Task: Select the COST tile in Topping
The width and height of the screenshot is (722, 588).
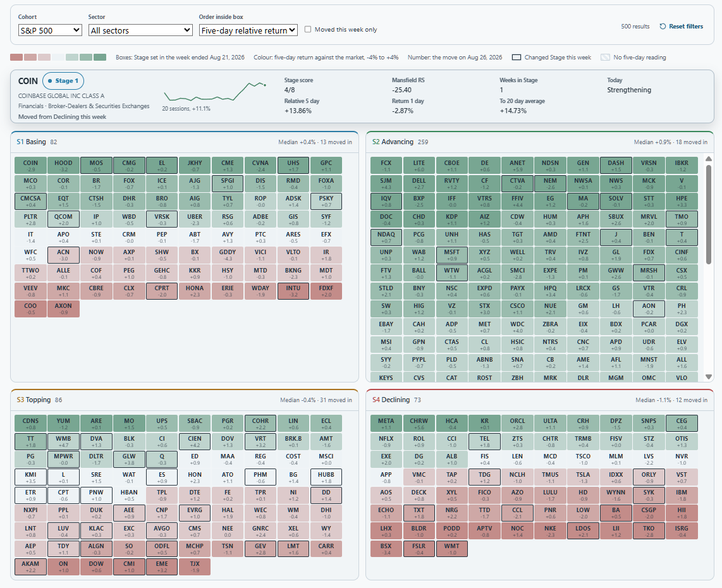Action: tap(293, 460)
